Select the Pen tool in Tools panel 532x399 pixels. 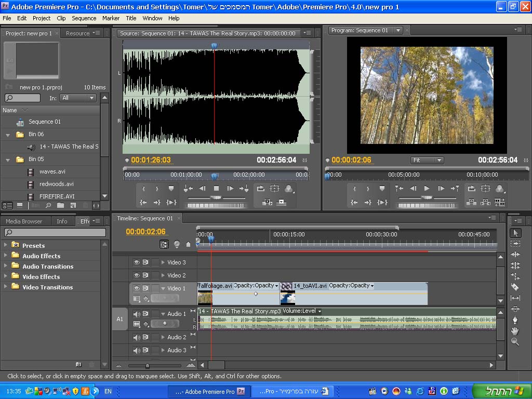coord(515,320)
